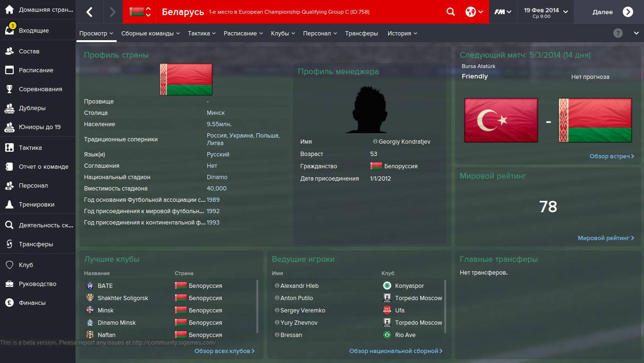Open the Тактика menu in top bar
Image resolution: width=644 pixels, height=363 pixels.
click(x=202, y=34)
